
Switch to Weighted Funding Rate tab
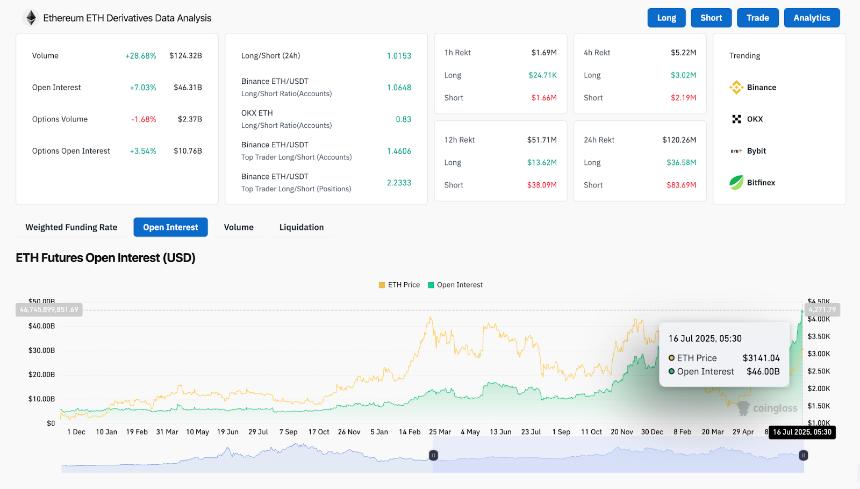(x=71, y=227)
